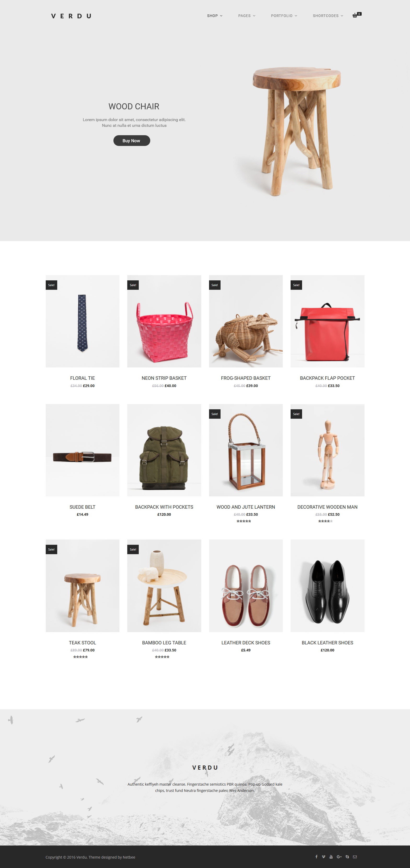Click the Buy Now button
Image resolution: width=410 pixels, height=868 pixels.
(132, 140)
